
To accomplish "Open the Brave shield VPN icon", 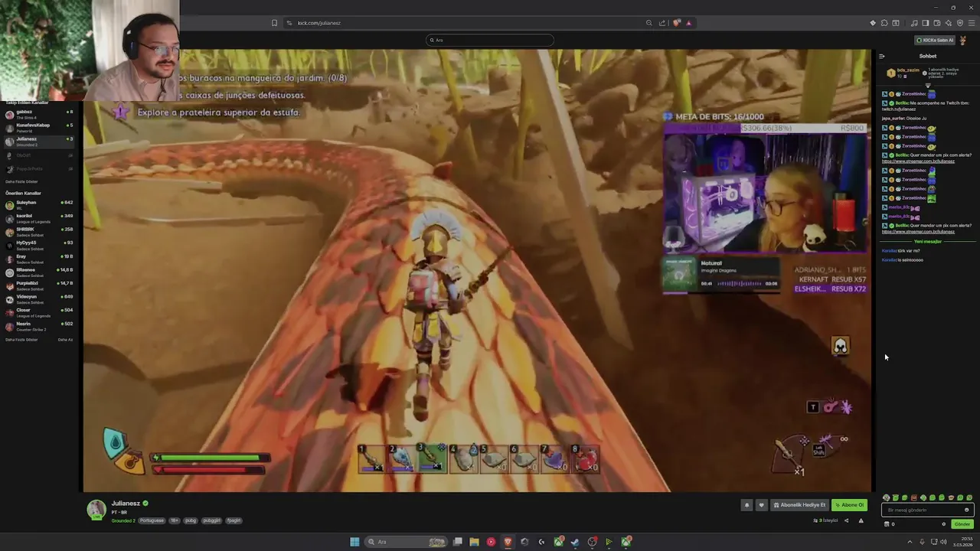I will (x=960, y=23).
